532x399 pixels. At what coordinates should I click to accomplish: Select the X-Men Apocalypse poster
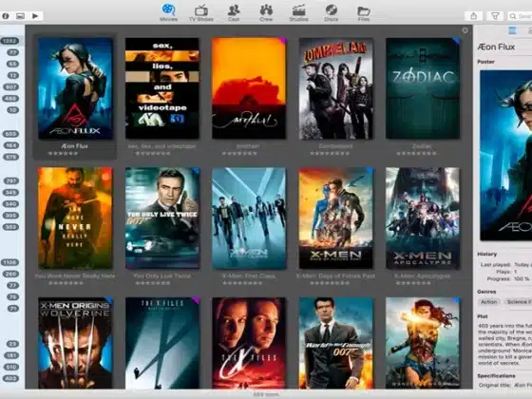pos(423,218)
